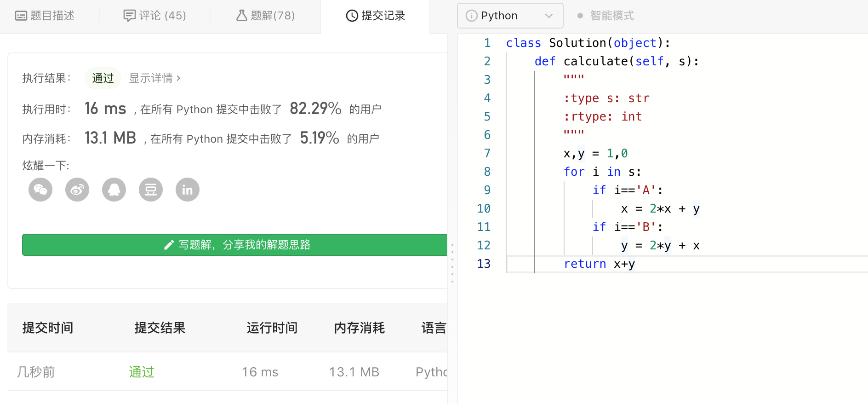Click the 提交时间 column header
Viewport: 868px width, 404px height.
click(48, 328)
